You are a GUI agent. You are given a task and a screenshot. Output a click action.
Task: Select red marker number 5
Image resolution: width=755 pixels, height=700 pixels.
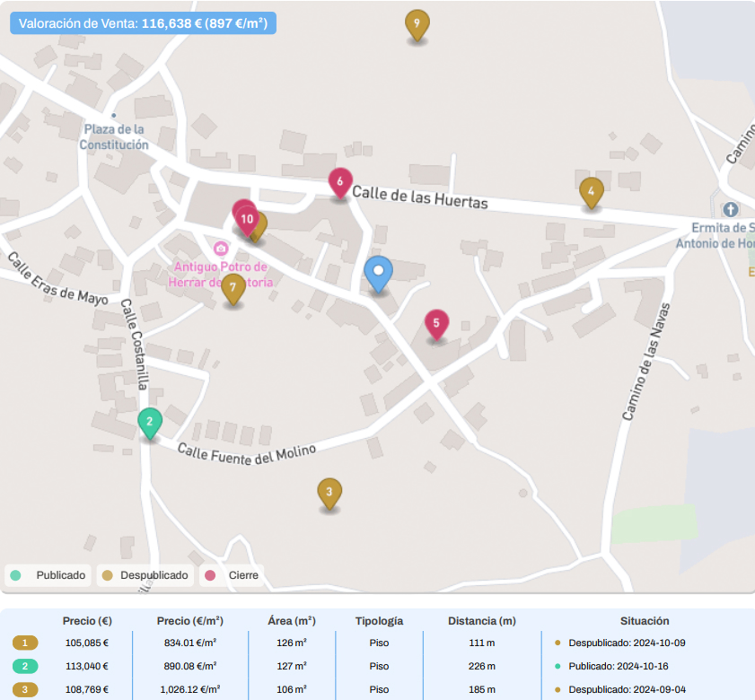tap(436, 324)
